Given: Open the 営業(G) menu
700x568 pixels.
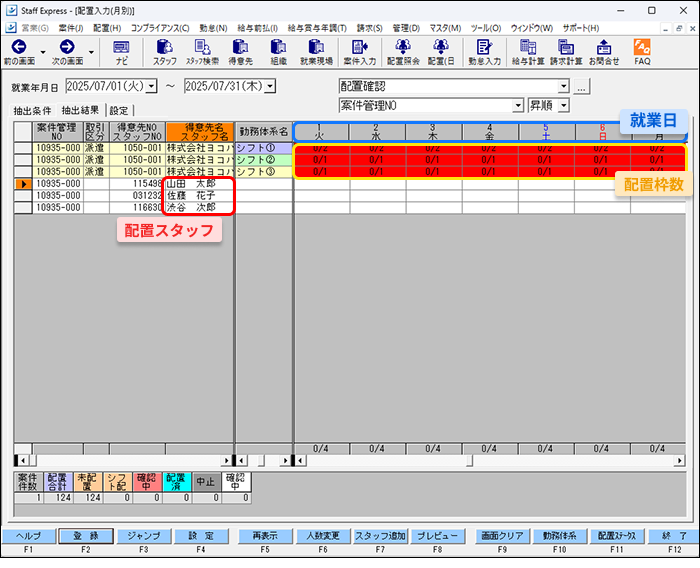Looking at the screenshot, I should click(x=35, y=28).
